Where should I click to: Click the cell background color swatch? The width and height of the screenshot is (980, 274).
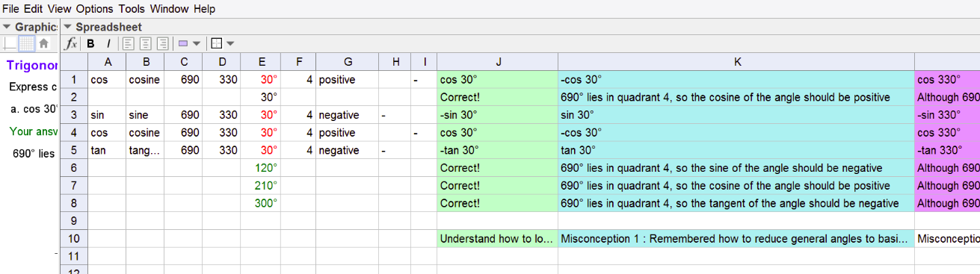tap(183, 43)
